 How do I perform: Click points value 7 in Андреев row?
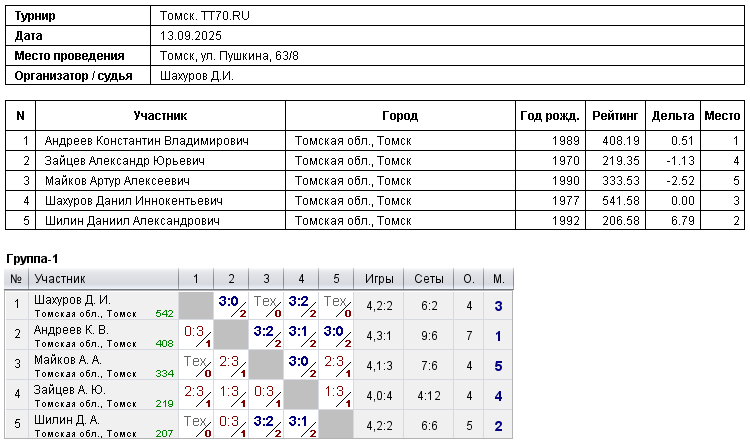tap(469, 336)
